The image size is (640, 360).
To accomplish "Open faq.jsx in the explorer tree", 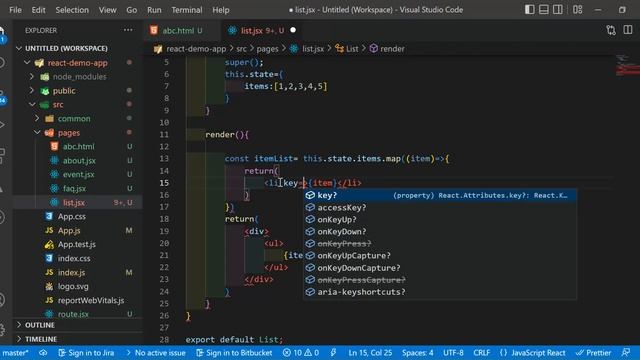I will point(74,189).
